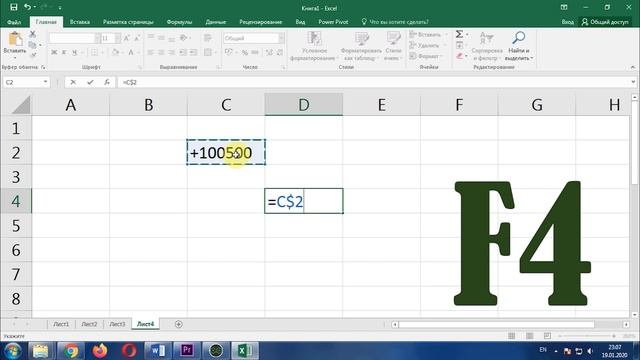Cancel formula entry with the X icon
Viewport: 640px width, 360px height.
tap(73, 82)
